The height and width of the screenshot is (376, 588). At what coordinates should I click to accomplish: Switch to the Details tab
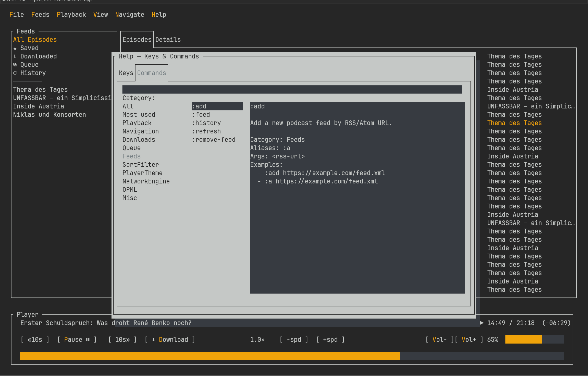168,40
